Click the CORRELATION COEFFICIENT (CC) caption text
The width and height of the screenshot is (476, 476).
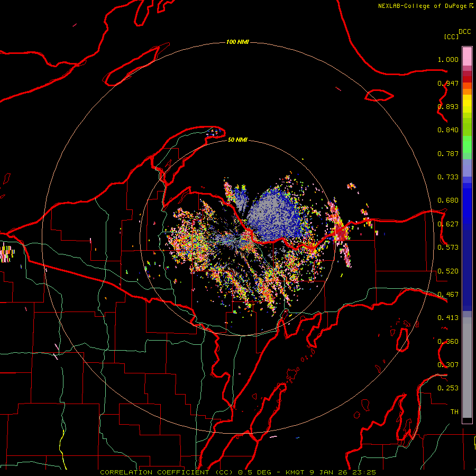click(x=167, y=472)
